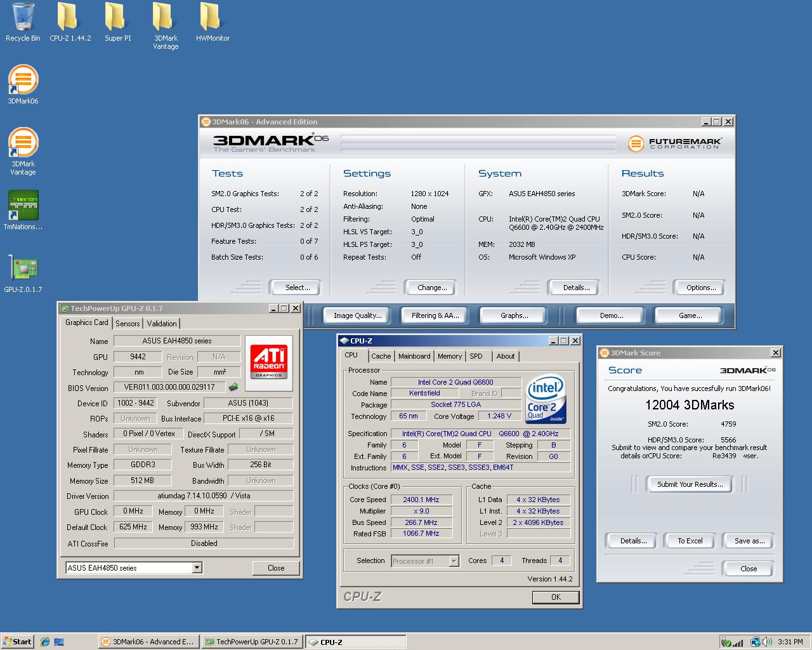Click the Save as... button
The width and height of the screenshot is (812, 650).
pos(749,541)
